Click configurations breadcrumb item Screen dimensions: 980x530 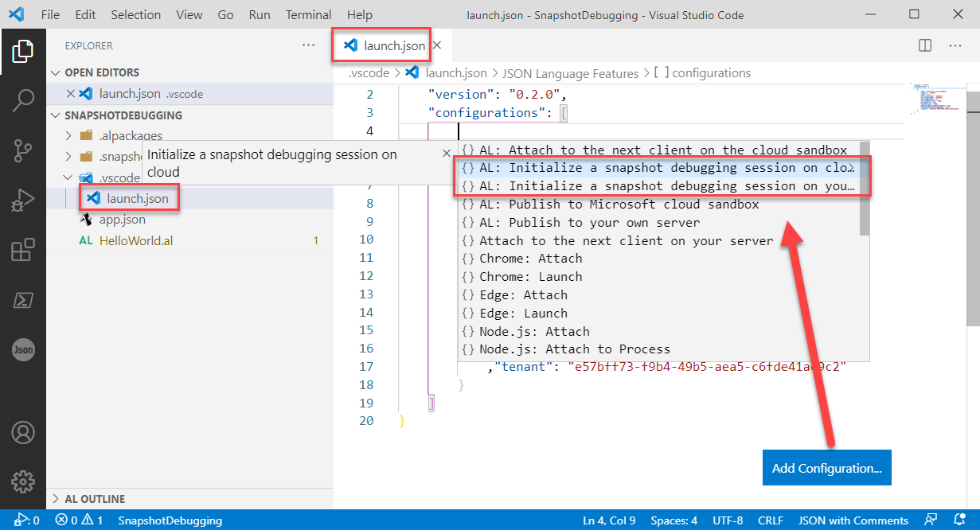701,73
